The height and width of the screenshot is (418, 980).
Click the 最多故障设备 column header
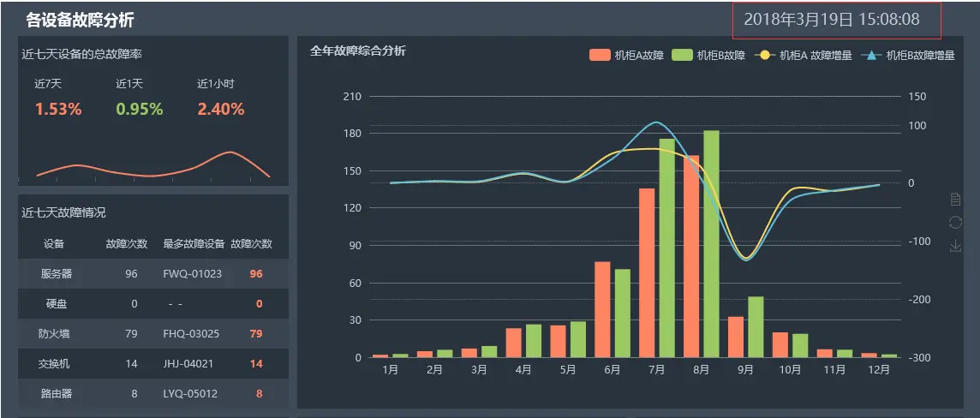point(194,243)
